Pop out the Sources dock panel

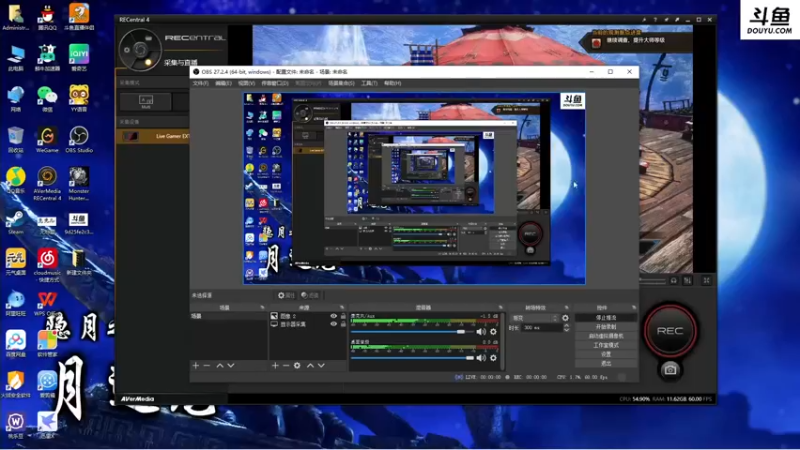pyautogui.click(x=342, y=308)
